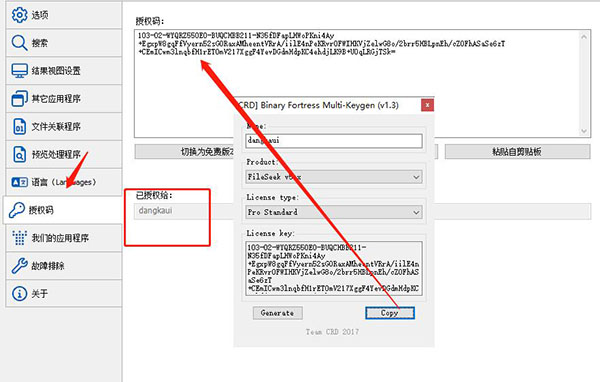Click the License key text box
The image size is (600, 382).
334,268
